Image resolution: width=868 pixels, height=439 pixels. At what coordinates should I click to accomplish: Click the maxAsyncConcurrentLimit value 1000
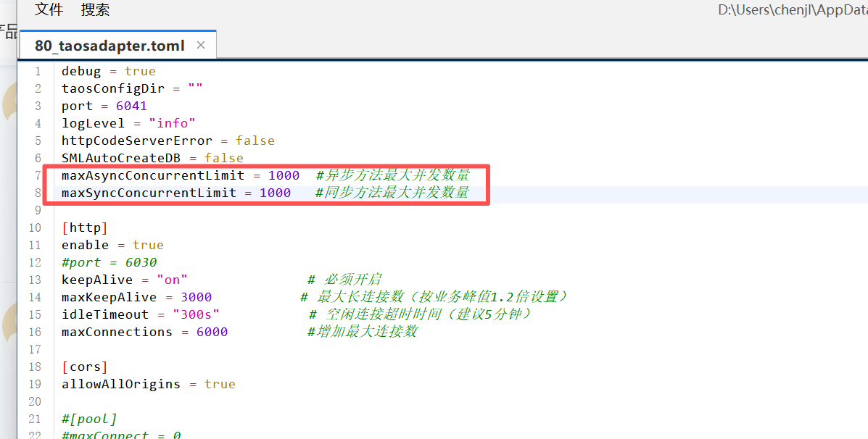tap(283, 175)
